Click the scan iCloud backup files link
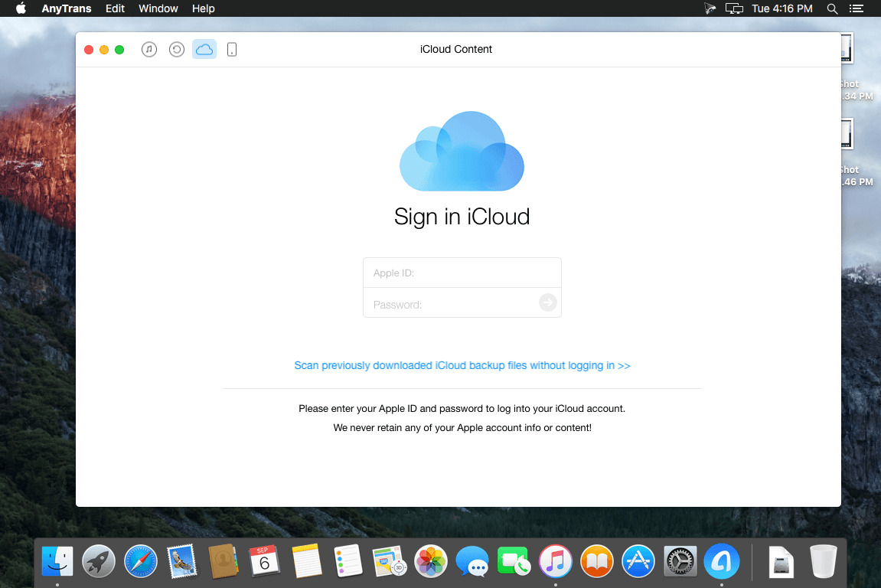 pos(462,365)
